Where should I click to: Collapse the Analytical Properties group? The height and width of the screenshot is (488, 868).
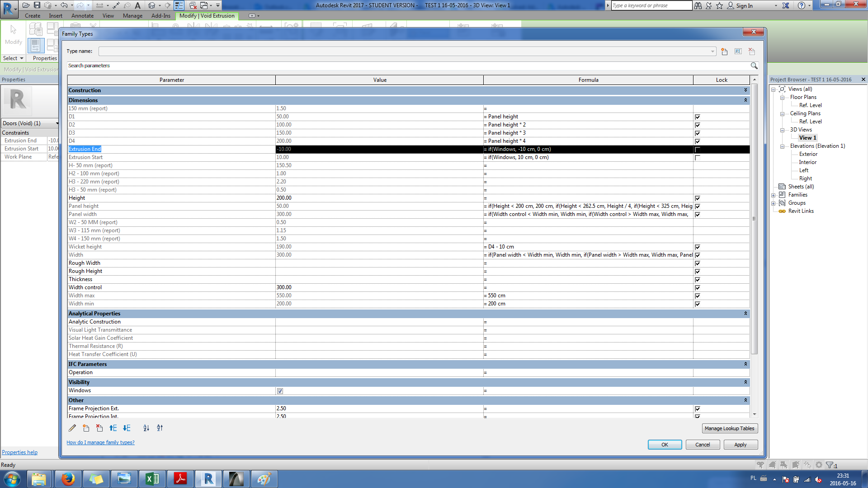(x=745, y=314)
